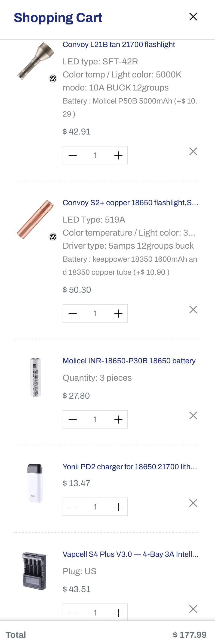215x644 pixels.
Task: Remove Convoy S2+ copper flashlight from cart
Action: click(193, 310)
